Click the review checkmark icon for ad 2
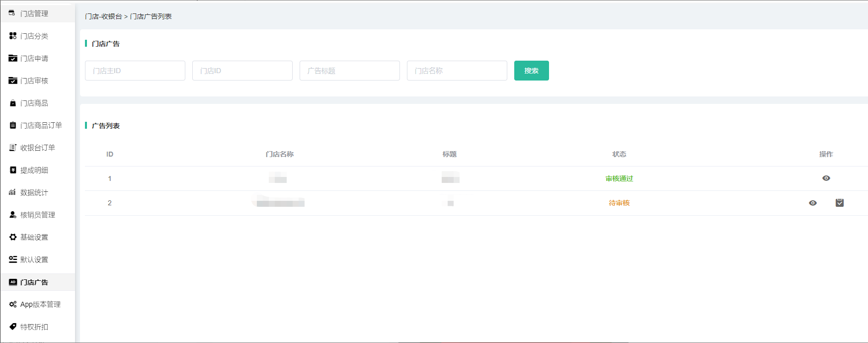 coord(839,203)
